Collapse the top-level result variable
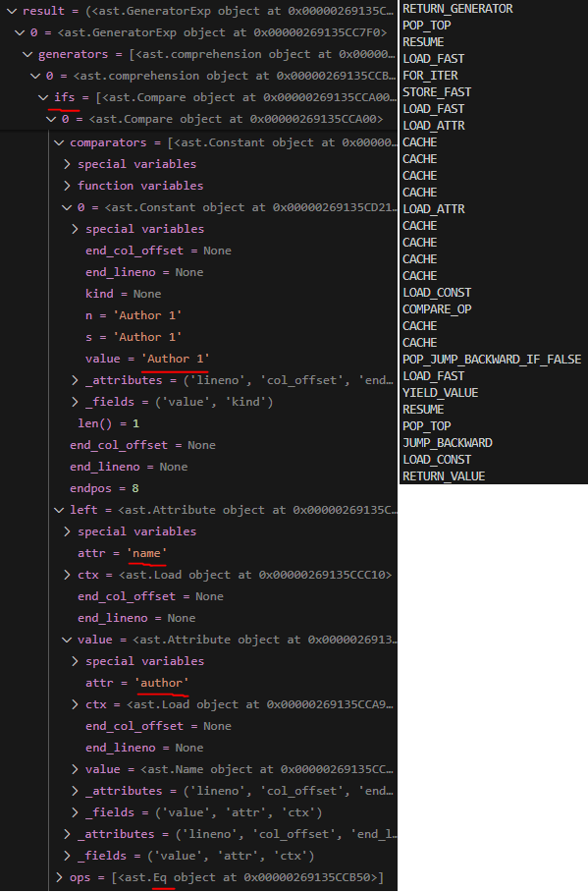This screenshot has width=588, height=892. point(12,11)
